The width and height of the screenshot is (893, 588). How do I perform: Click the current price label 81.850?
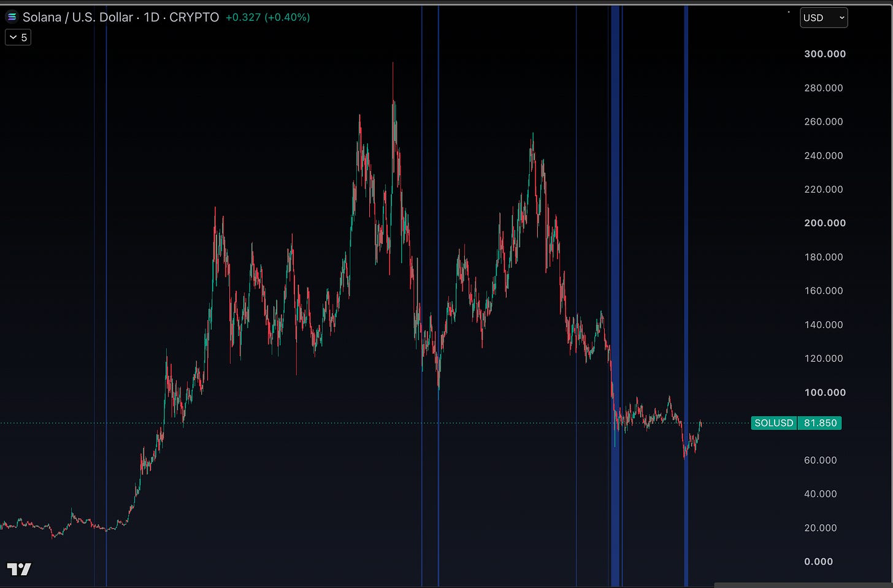click(820, 423)
